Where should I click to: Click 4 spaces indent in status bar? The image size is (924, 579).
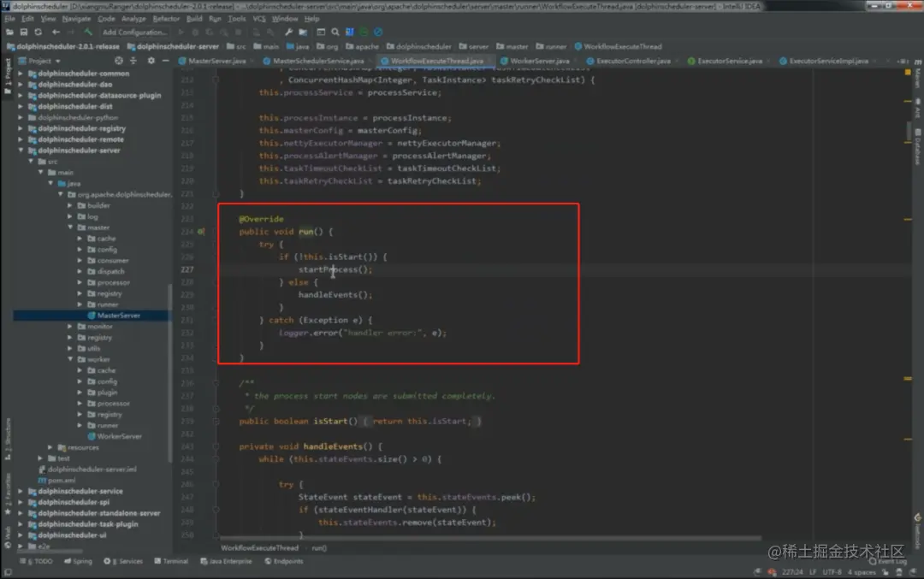[x=862, y=572]
